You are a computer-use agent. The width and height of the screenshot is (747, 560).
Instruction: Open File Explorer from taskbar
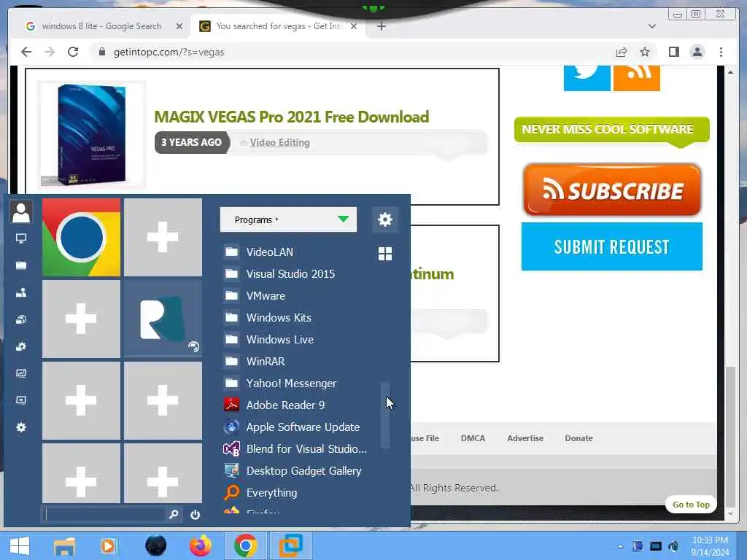[x=64, y=545]
